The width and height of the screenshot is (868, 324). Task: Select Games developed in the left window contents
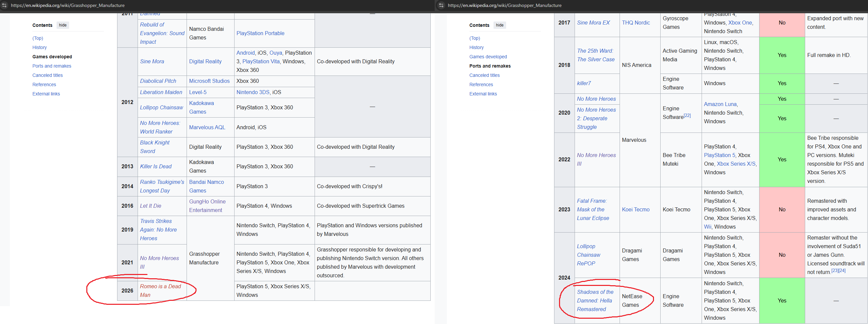click(x=52, y=57)
